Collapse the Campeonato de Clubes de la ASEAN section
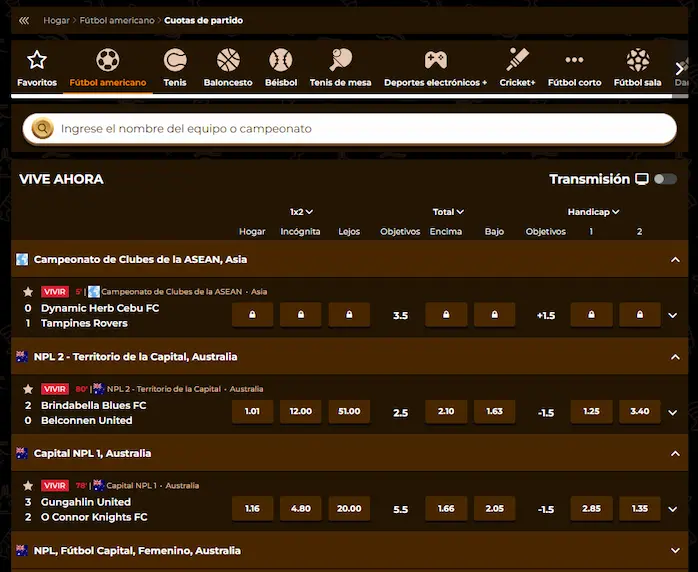Image resolution: width=698 pixels, height=572 pixels. pyautogui.click(x=675, y=260)
